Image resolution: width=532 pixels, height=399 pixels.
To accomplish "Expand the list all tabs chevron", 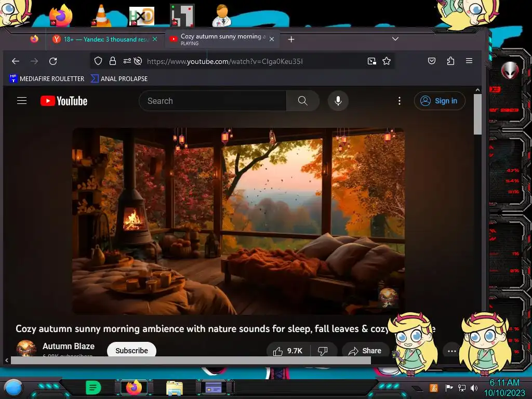I will (x=395, y=39).
